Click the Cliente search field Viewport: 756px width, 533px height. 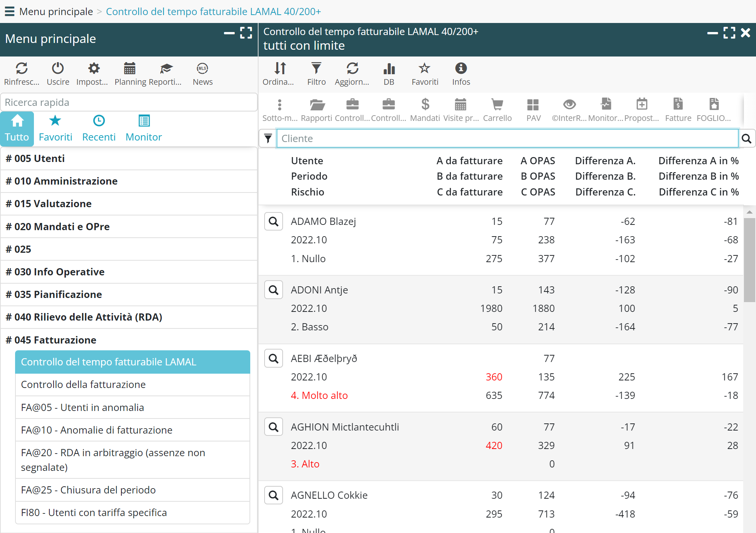click(x=507, y=139)
